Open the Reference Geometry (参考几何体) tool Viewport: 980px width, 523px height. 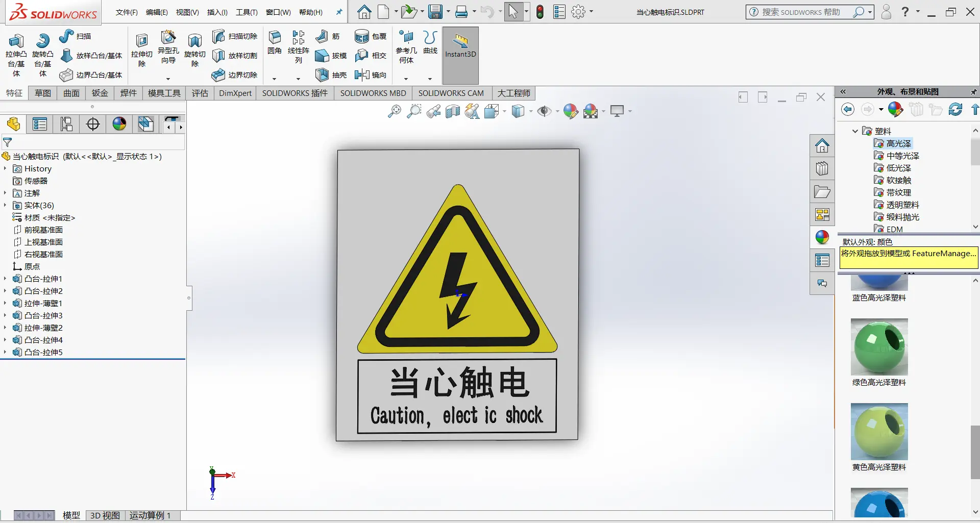click(406, 46)
